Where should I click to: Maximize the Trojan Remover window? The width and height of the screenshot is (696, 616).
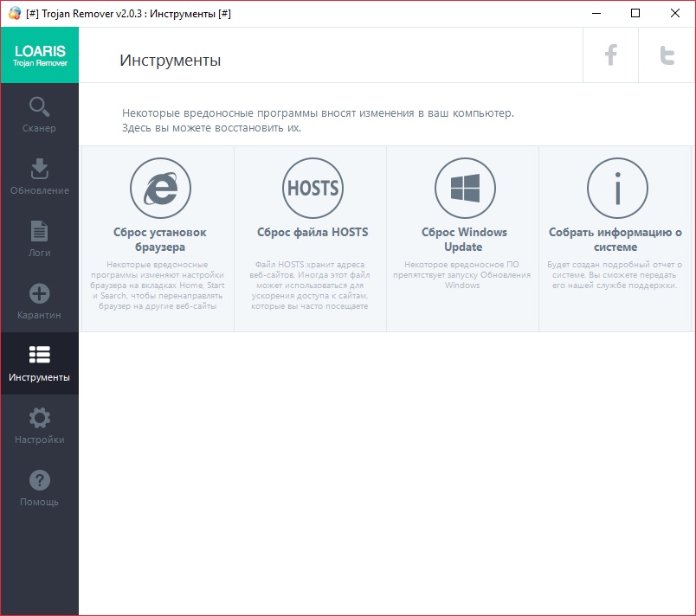pyautogui.click(x=635, y=13)
